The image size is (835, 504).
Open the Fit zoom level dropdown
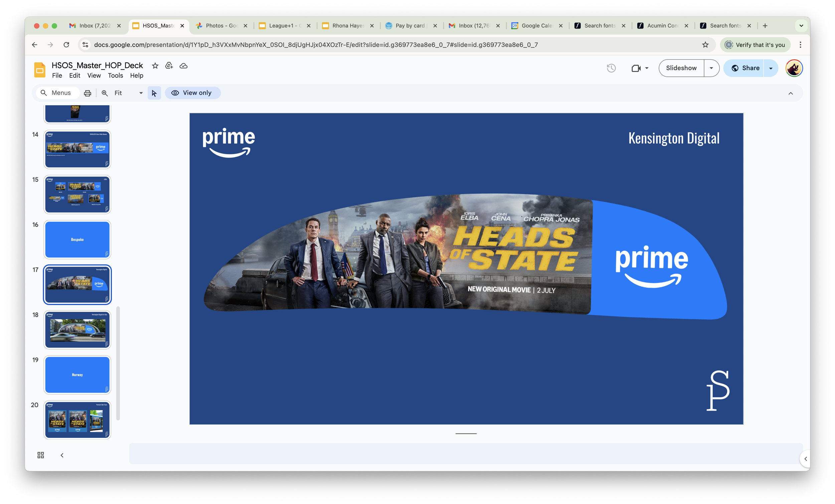(129, 93)
